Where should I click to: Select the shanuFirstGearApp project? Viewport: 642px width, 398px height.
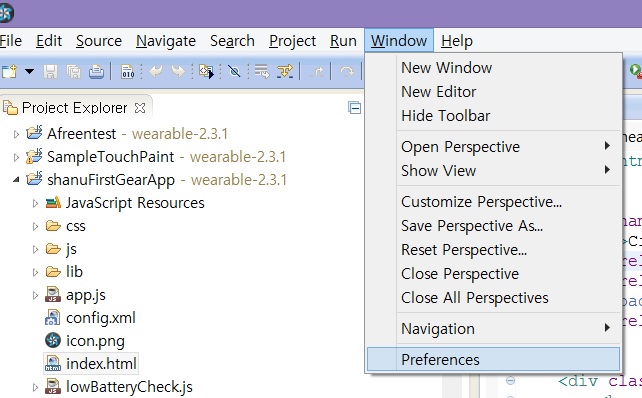(156, 180)
